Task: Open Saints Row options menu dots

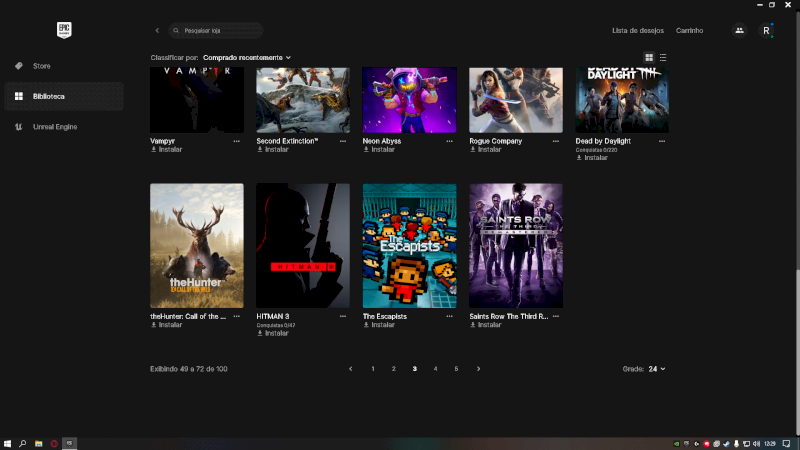Action: pyautogui.click(x=556, y=316)
